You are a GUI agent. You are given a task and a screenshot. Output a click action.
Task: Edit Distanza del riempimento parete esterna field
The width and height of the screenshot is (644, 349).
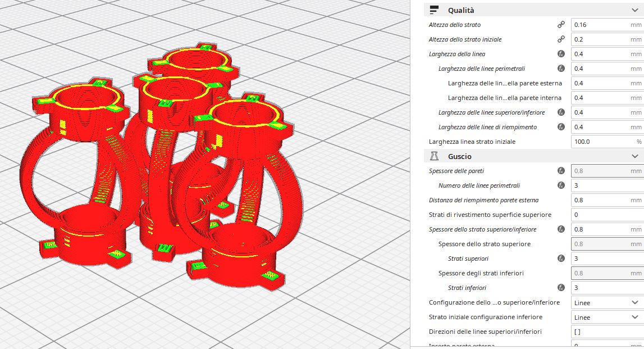click(x=608, y=200)
